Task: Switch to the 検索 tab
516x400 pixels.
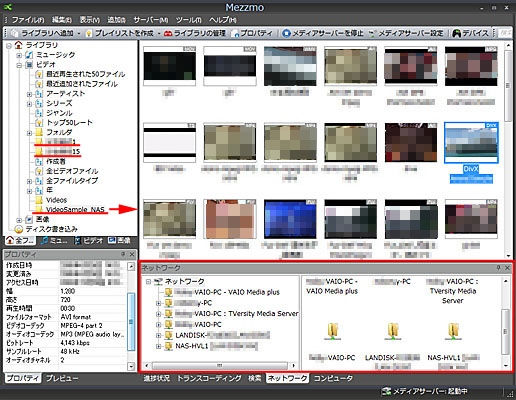Action: (x=255, y=378)
